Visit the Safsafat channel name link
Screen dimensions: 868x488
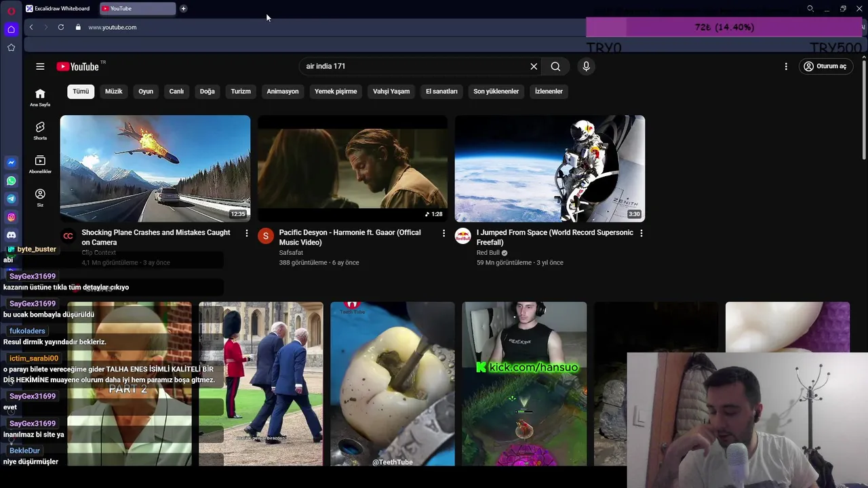tap(291, 253)
